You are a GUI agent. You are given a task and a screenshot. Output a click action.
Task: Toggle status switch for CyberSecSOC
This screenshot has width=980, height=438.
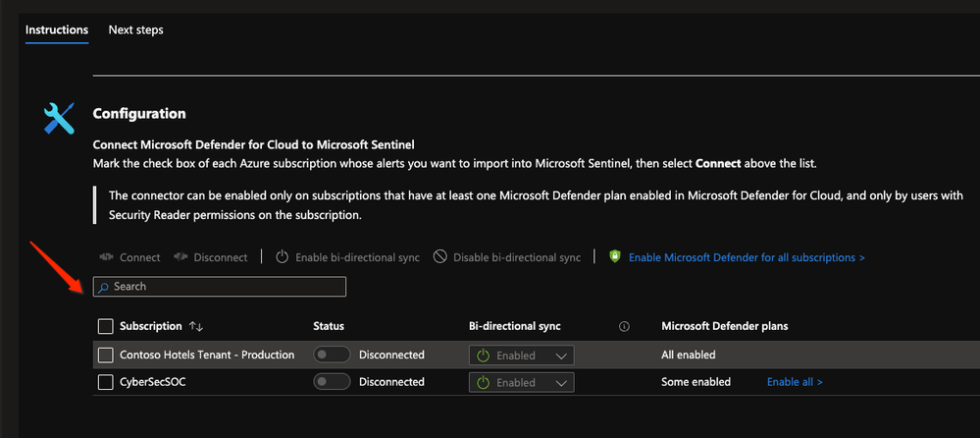(x=332, y=382)
